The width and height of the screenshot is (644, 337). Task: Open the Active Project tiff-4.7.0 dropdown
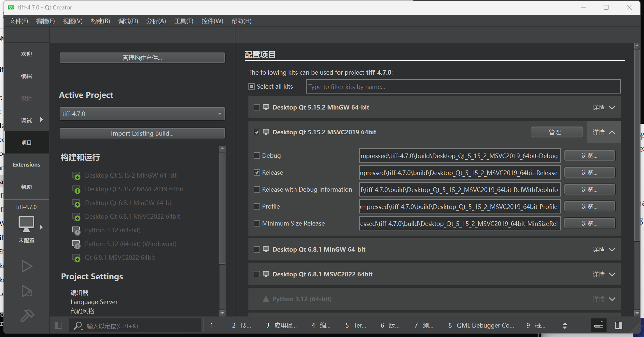pos(142,114)
